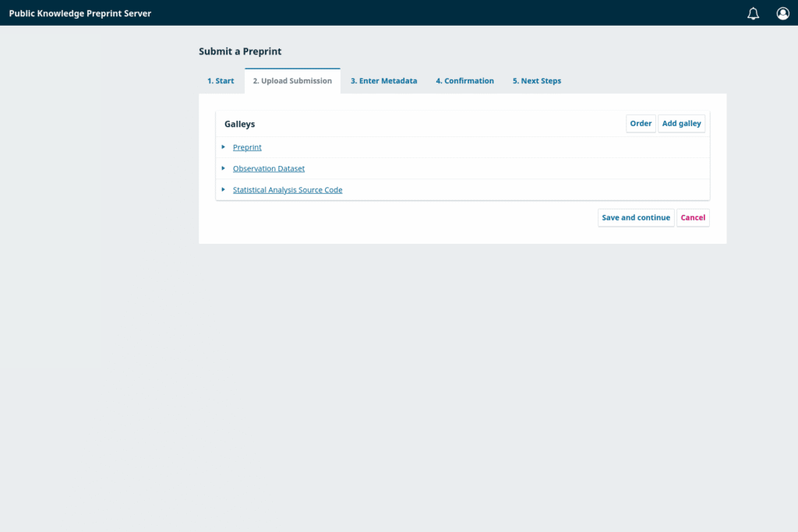Open the 4. Confirmation tab

tap(464, 81)
